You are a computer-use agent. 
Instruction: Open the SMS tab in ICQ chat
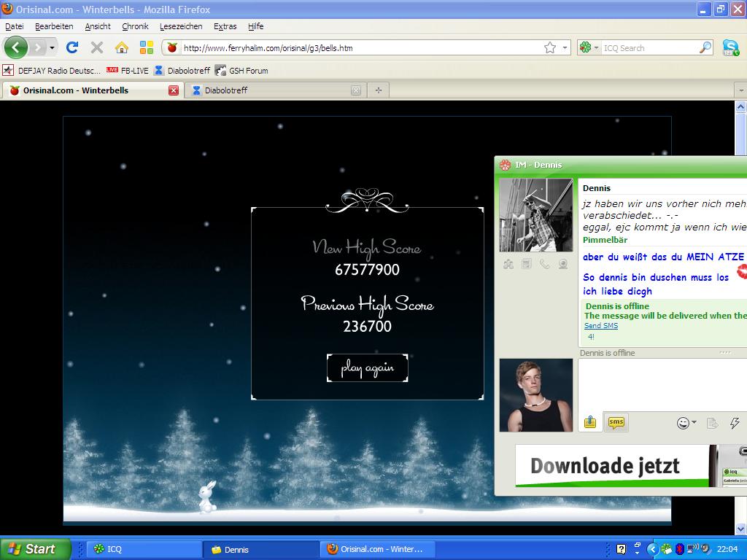616,422
